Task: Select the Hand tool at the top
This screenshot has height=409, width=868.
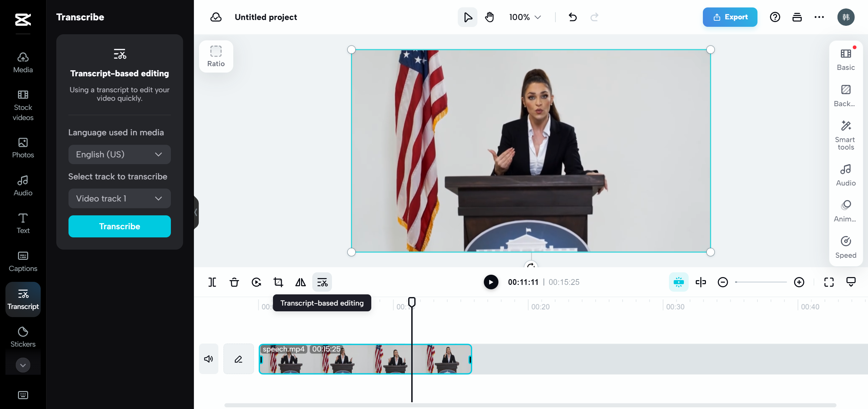Action: point(489,17)
